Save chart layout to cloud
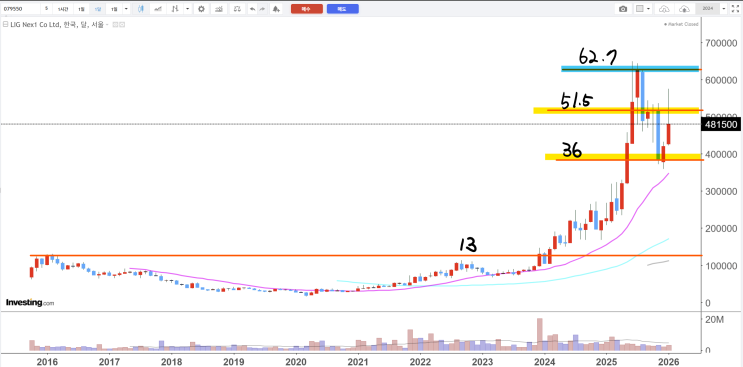The width and height of the screenshot is (743, 367). [x=684, y=9]
